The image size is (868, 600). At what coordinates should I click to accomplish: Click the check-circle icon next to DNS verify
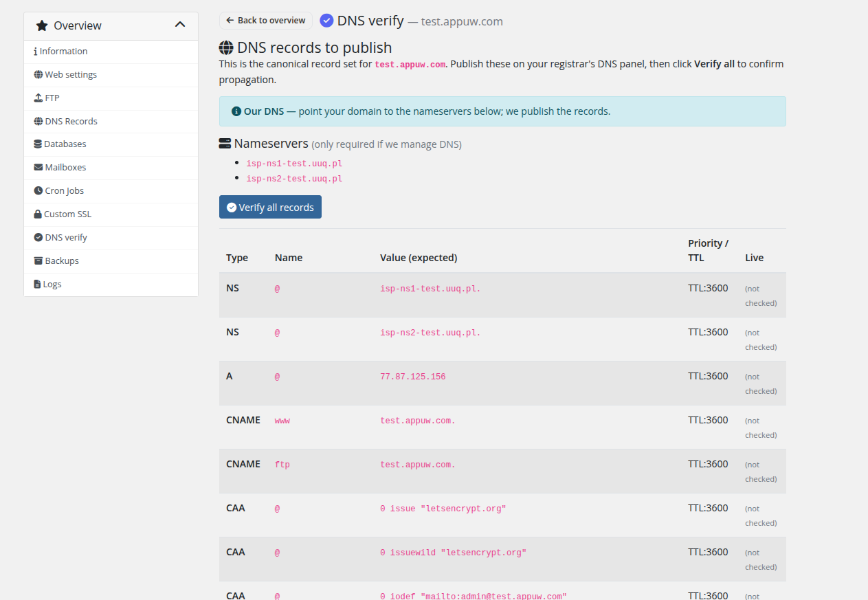[38, 237]
